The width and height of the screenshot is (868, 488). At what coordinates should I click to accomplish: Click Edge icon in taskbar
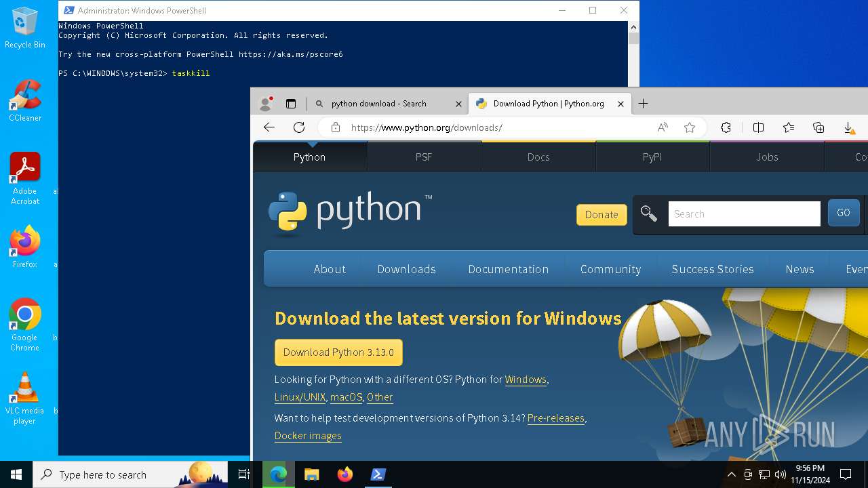tap(279, 474)
